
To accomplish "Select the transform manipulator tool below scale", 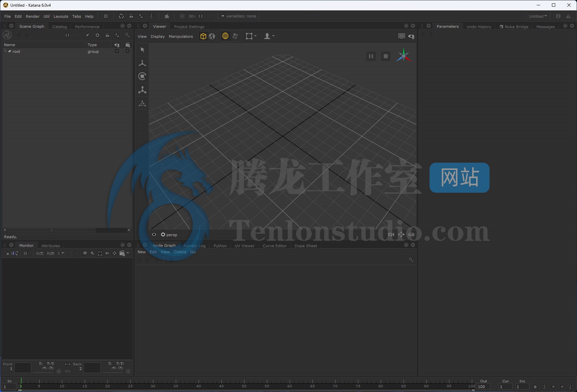I will (x=142, y=103).
